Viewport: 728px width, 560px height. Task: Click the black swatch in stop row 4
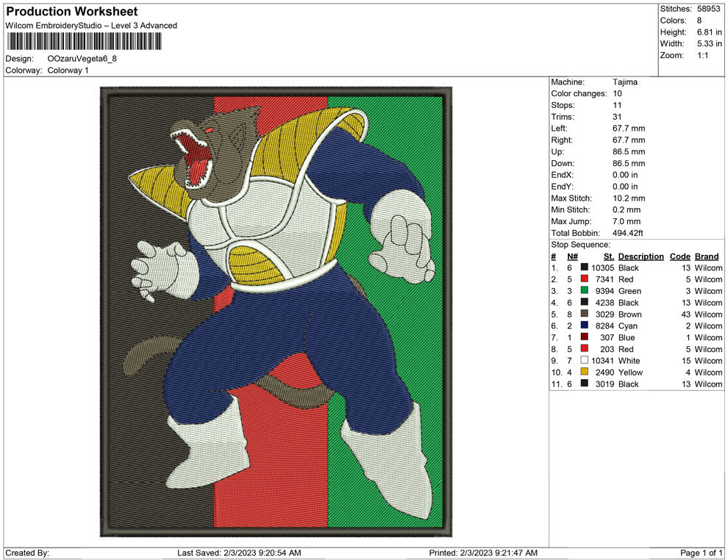click(585, 302)
